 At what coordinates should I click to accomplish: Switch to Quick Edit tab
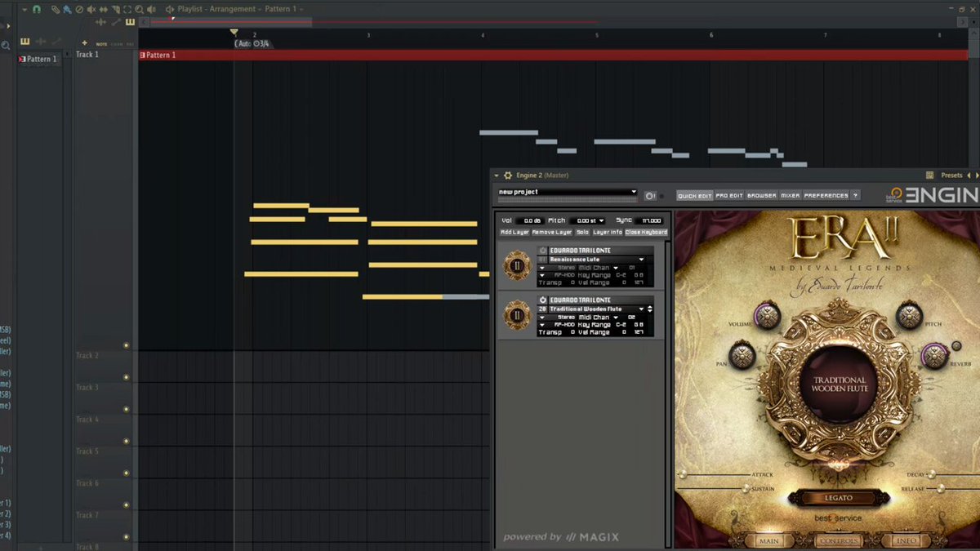(694, 196)
